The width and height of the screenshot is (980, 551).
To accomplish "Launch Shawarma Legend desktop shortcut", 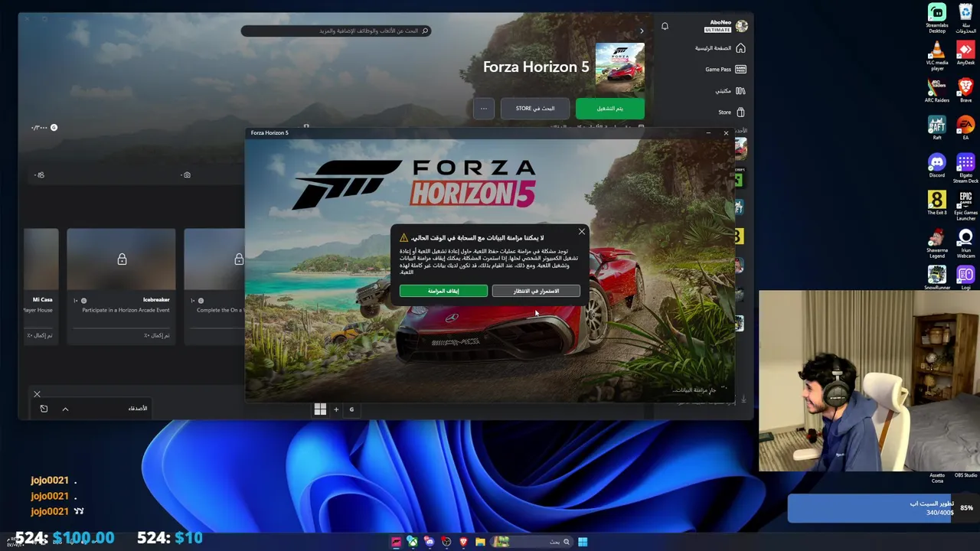I will click(937, 243).
